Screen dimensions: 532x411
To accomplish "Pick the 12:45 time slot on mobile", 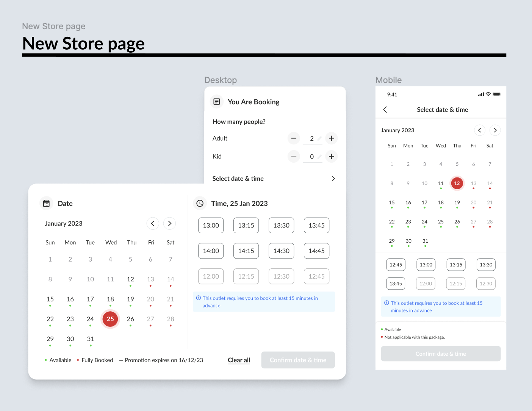I will 396,265.
